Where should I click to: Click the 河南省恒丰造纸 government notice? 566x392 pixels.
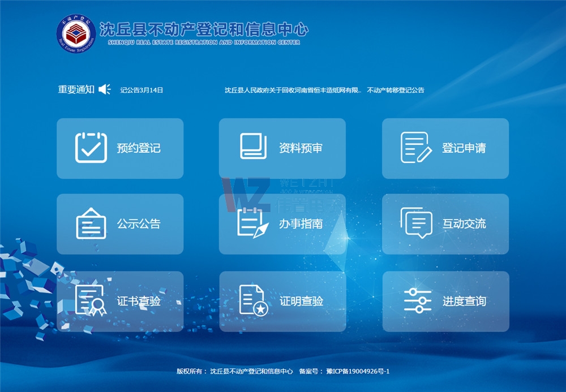(x=315, y=89)
